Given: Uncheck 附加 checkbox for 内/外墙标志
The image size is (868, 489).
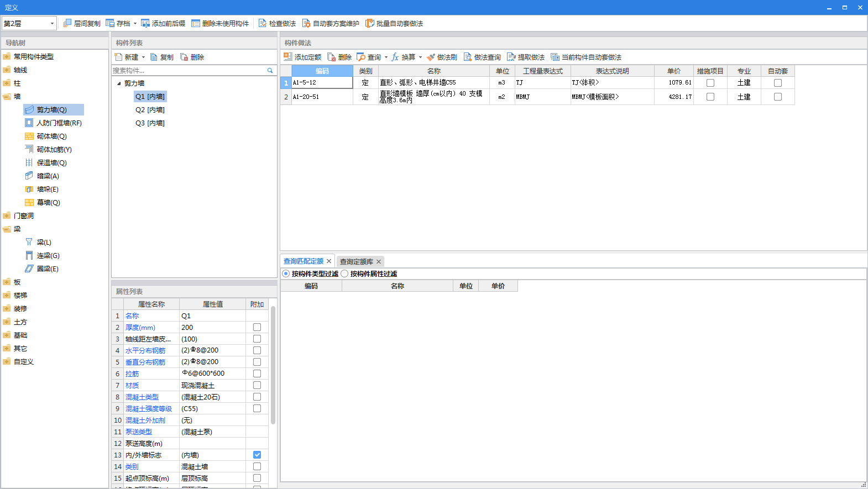Looking at the screenshot, I should [257, 455].
